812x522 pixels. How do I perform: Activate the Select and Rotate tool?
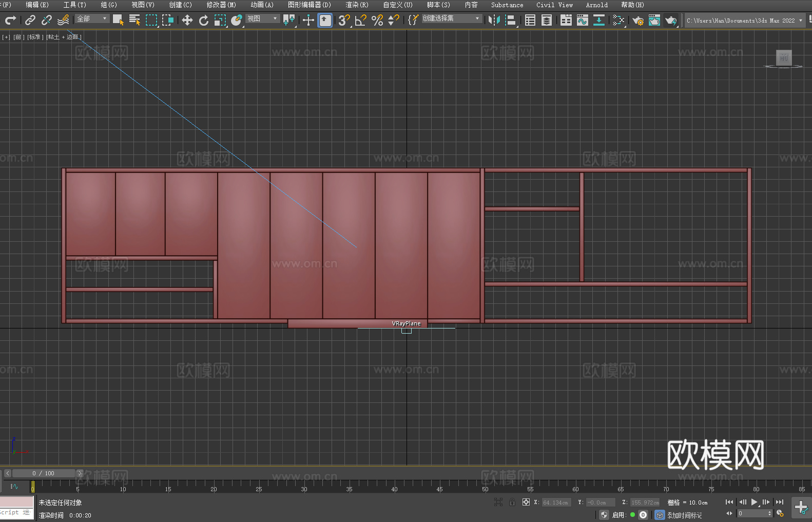coord(204,20)
